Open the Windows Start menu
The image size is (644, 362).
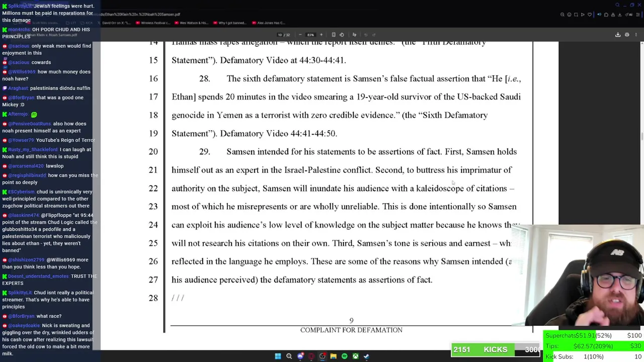click(x=278, y=356)
